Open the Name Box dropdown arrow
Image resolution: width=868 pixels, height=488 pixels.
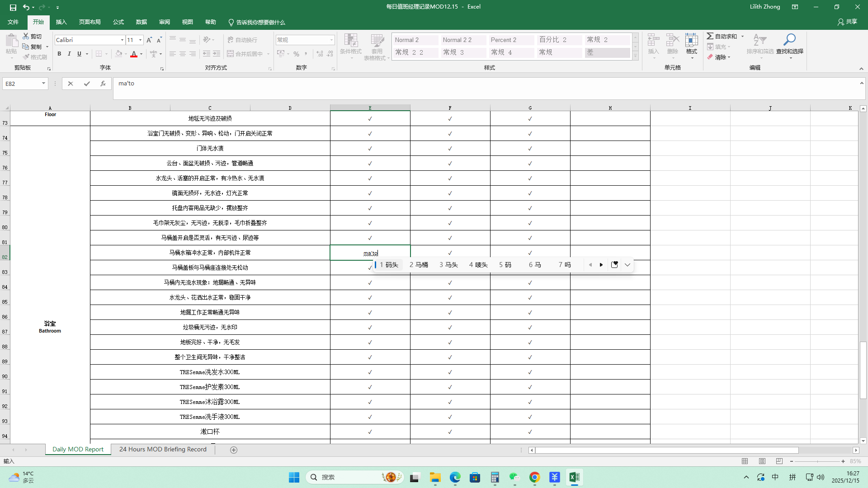click(x=43, y=84)
